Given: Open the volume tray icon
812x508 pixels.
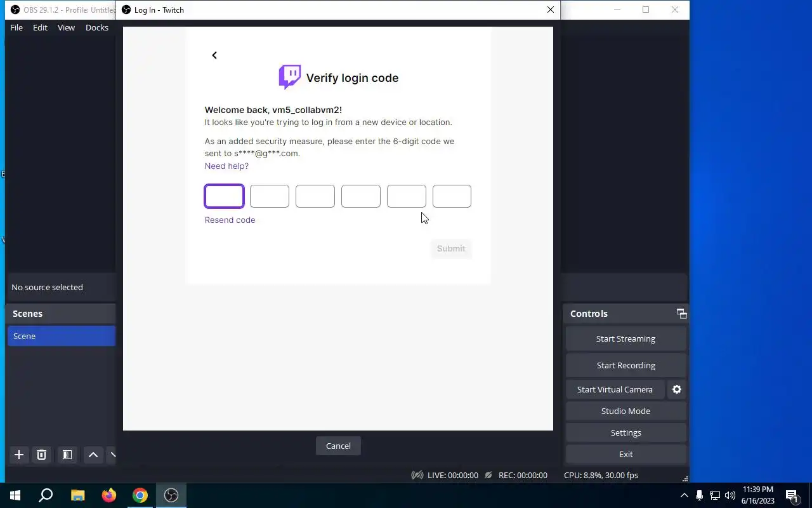Looking at the screenshot, I should click(x=730, y=495).
